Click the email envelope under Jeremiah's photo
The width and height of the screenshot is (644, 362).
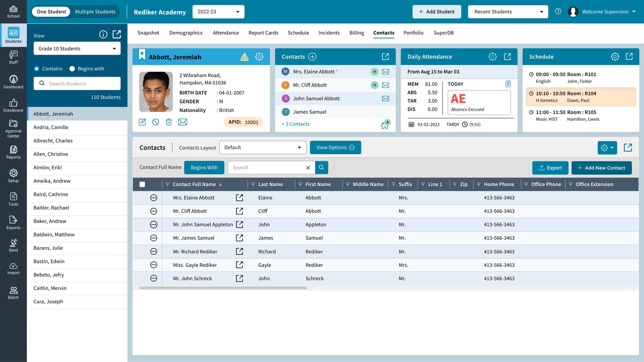(182, 122)
